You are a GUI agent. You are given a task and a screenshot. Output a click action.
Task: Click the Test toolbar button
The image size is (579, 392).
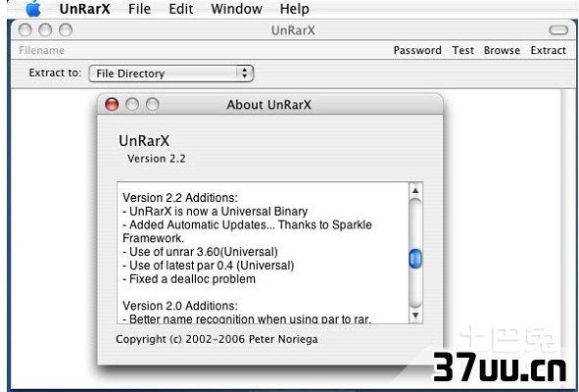[462, 50]
